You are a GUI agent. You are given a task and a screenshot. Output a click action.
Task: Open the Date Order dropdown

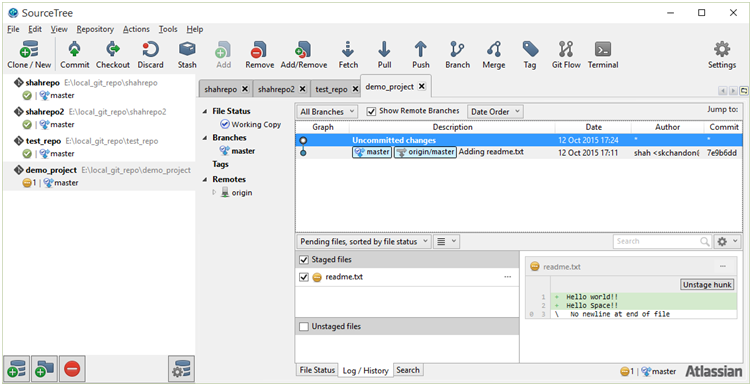coord(495,112)
